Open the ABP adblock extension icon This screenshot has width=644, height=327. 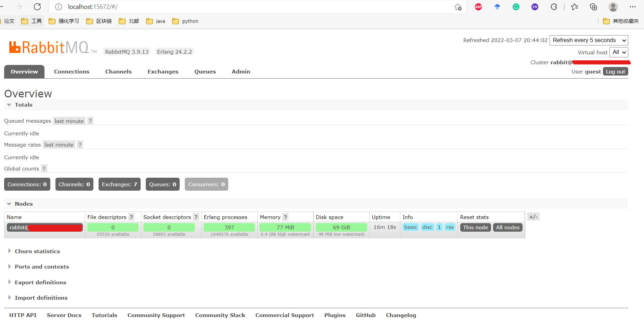pos(478,7)
